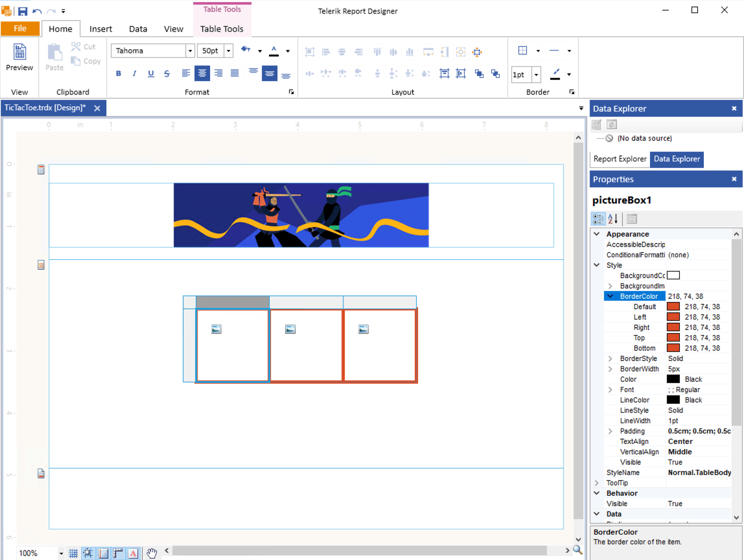Select the middle table cell picture box
The width and height of the screenshot is (744, 560).
306,345
